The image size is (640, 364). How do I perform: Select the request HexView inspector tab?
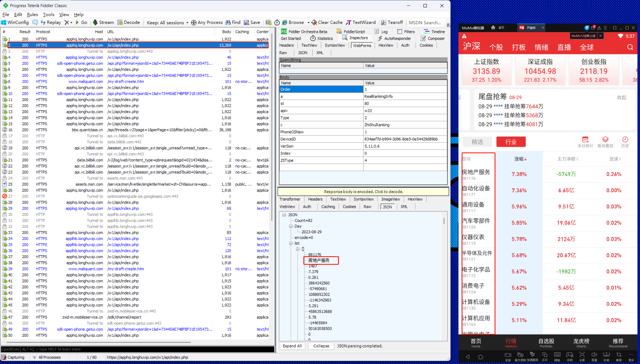(386, 45)
